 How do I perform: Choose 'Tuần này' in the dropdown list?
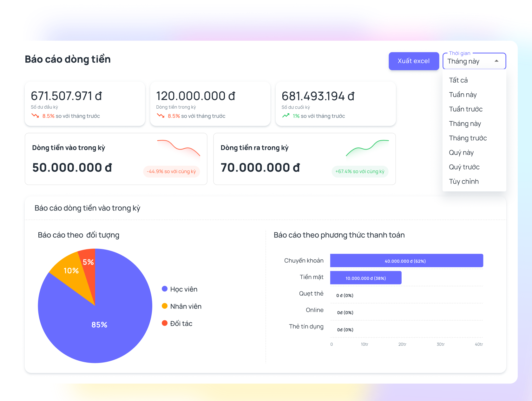(463, 95)
